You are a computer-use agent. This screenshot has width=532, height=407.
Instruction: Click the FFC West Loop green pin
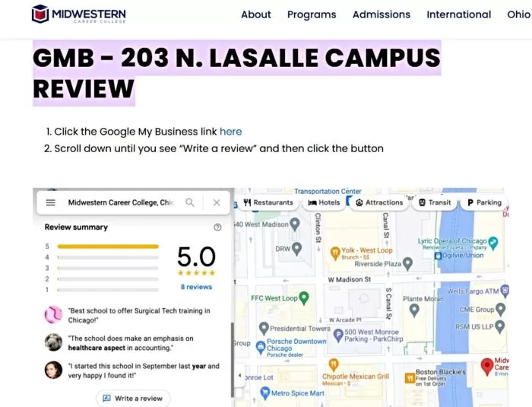click(304, 297)
